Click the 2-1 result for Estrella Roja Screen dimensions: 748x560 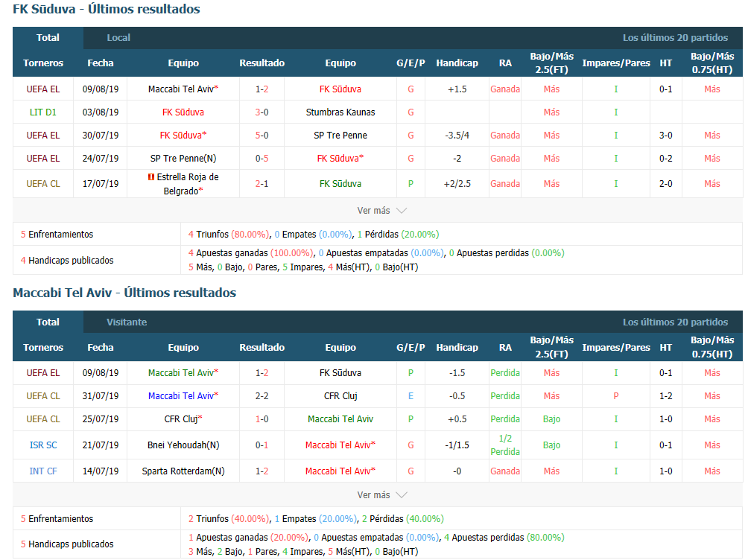(262, 184)
